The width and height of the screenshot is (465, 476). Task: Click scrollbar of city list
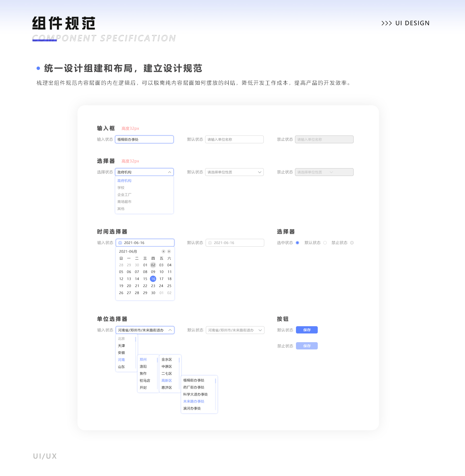[x=157, y=360]
